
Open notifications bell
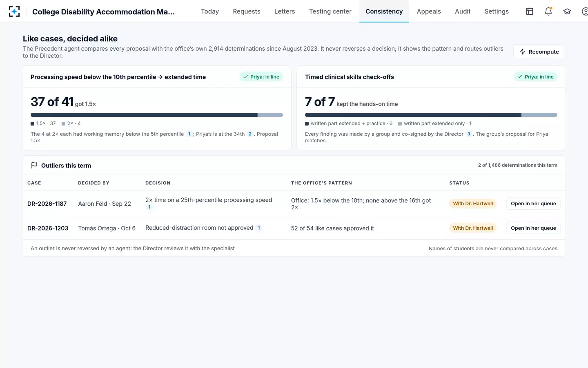click(548, 11)
